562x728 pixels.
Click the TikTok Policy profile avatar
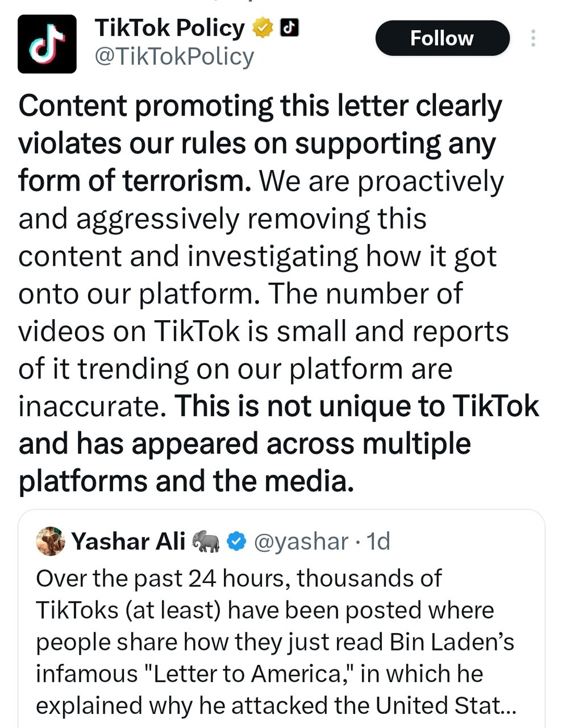point(47,44)
